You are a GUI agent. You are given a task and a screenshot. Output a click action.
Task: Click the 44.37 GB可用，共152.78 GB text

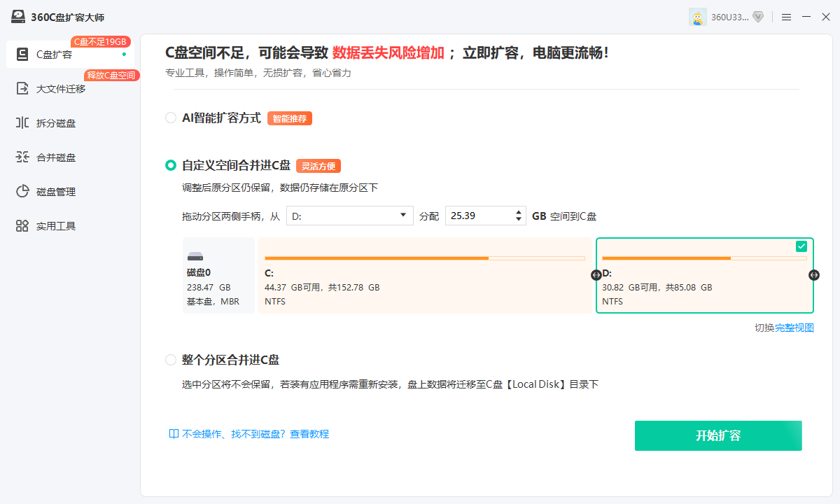(x=322, y=288)
